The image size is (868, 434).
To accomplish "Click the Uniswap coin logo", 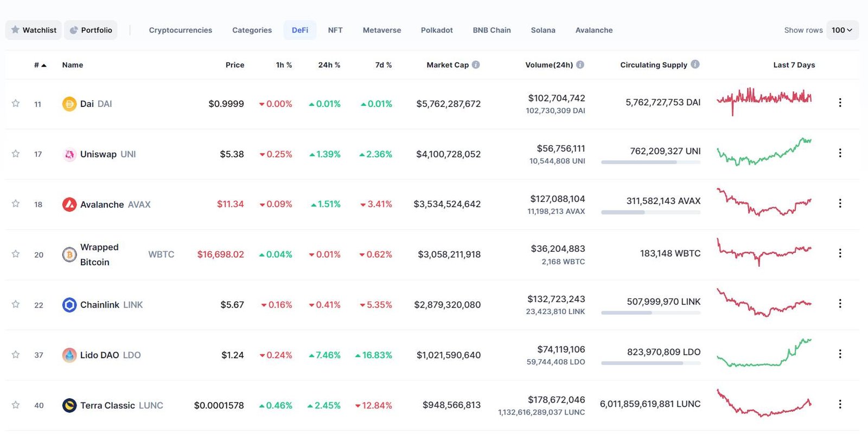I will coord(69,154).
